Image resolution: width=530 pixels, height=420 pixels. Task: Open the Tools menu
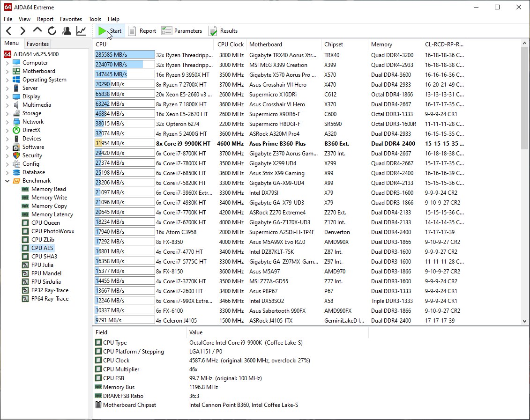pyautogui.click(x=95, y=19)
